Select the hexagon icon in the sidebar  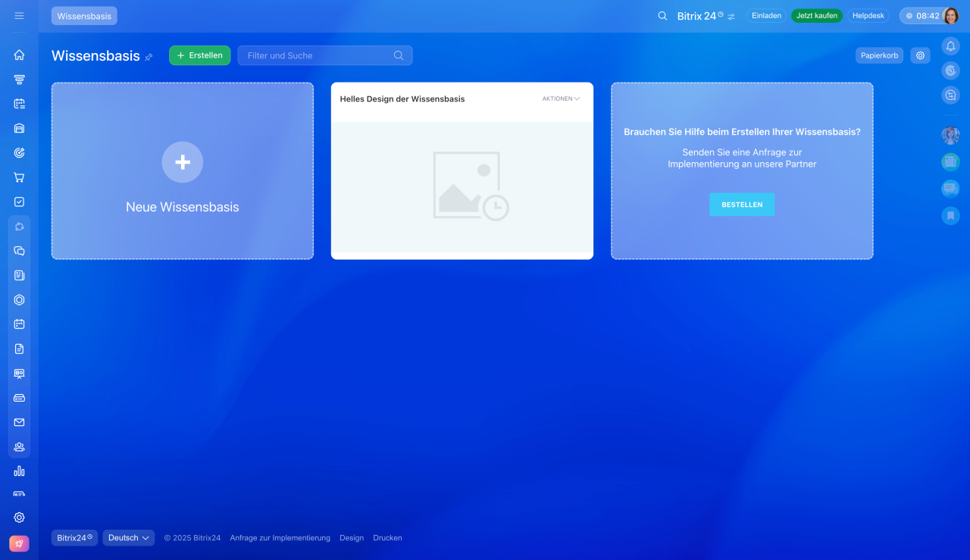[19, 299]
